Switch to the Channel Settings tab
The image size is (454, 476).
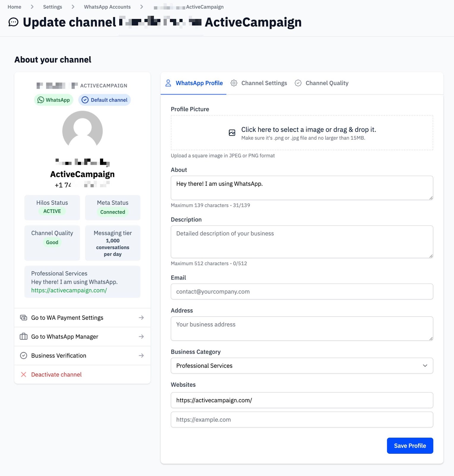coord(264,83)
